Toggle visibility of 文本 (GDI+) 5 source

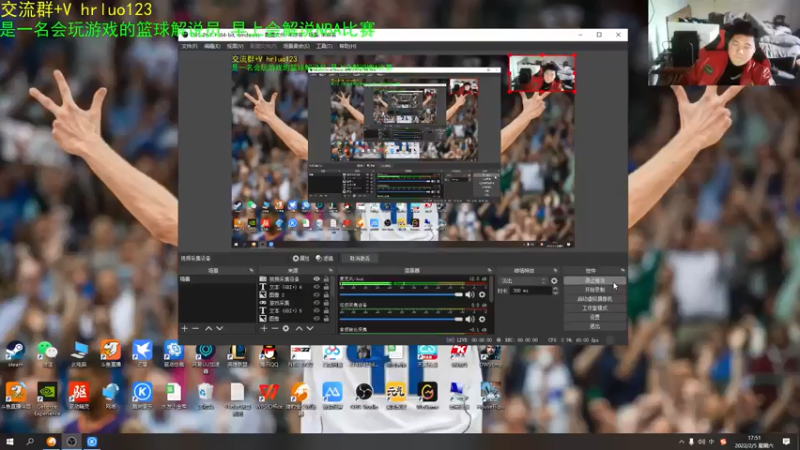pos(316,311)
